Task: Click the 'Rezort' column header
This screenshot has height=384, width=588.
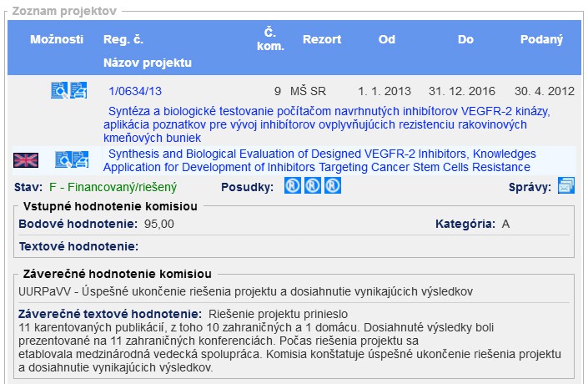Action: tap(322, 39)
